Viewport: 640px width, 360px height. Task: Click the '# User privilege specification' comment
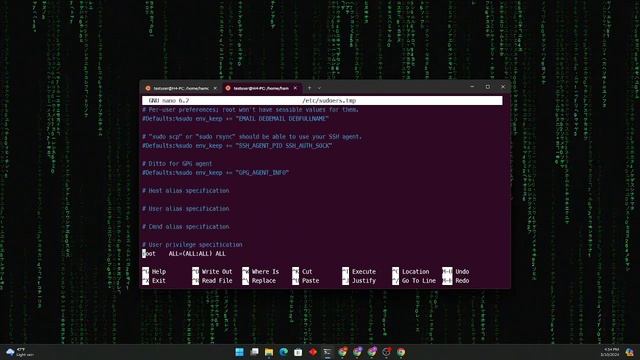(x=192, y=245)
